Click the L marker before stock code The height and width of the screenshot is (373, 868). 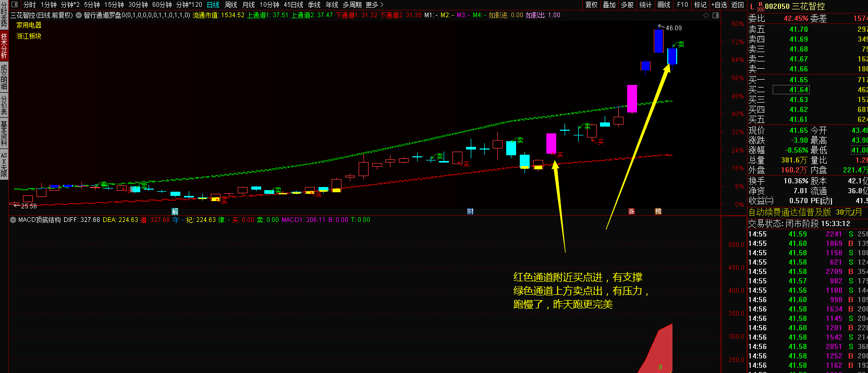click(752, 6)
